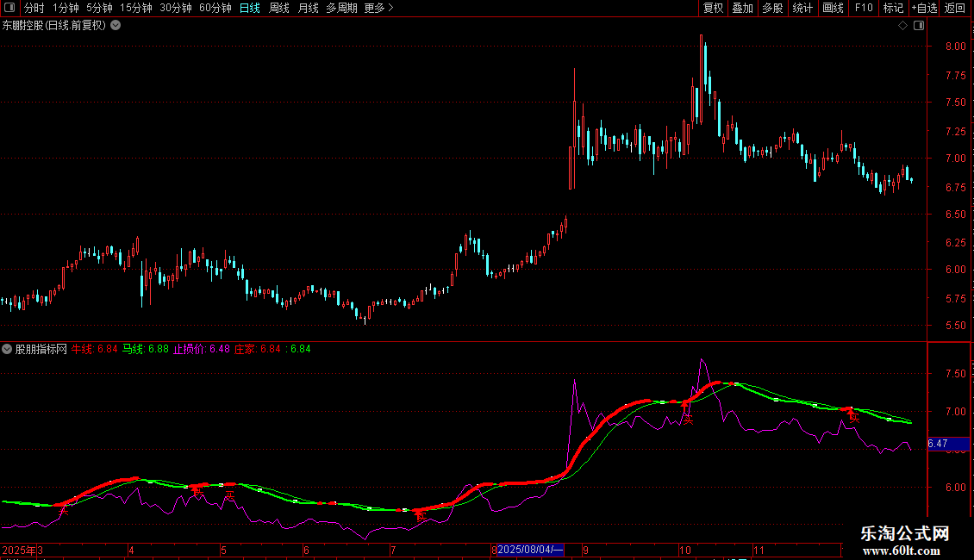Toggle the left side panel icon
Image resolution: width=974 pixels, height=560 pixels.
click(x=9, y=8)
